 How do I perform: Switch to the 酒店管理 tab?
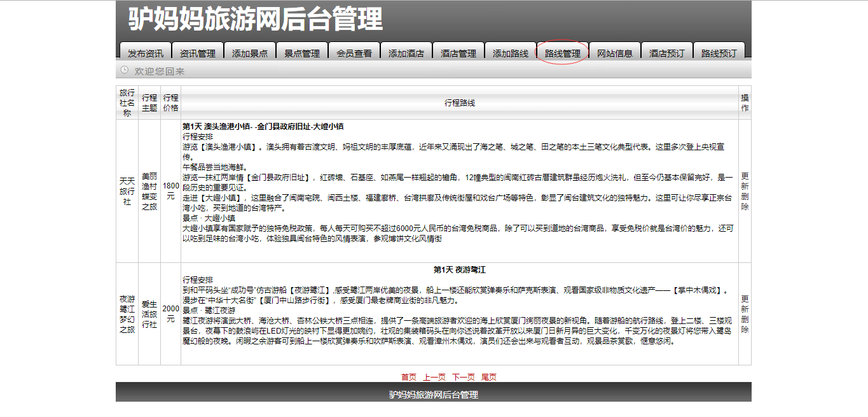click(458, 52)
